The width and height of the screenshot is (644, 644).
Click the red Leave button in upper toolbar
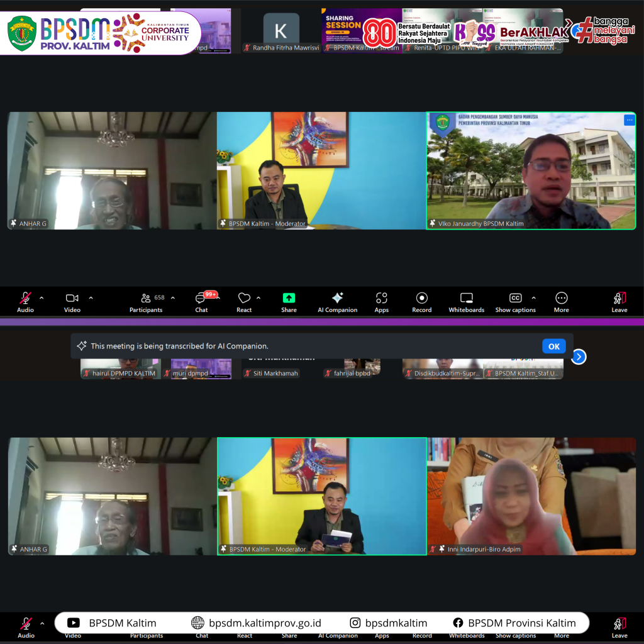619,299
